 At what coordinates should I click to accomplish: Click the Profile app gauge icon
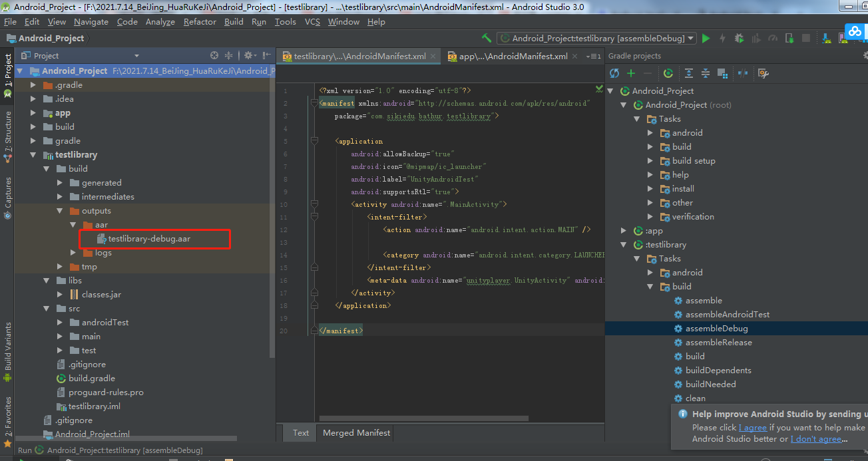tap(773, 39)
